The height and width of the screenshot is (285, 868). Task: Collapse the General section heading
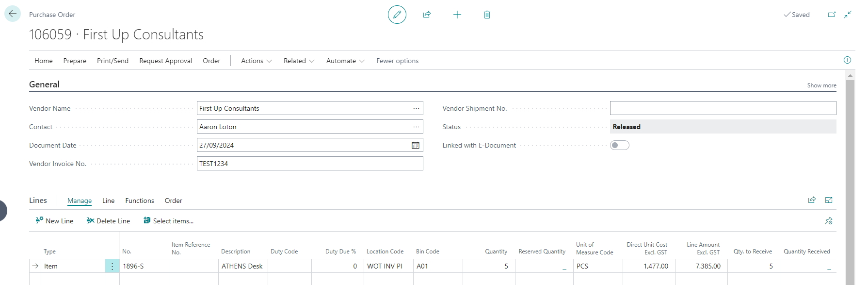(44, 84)
